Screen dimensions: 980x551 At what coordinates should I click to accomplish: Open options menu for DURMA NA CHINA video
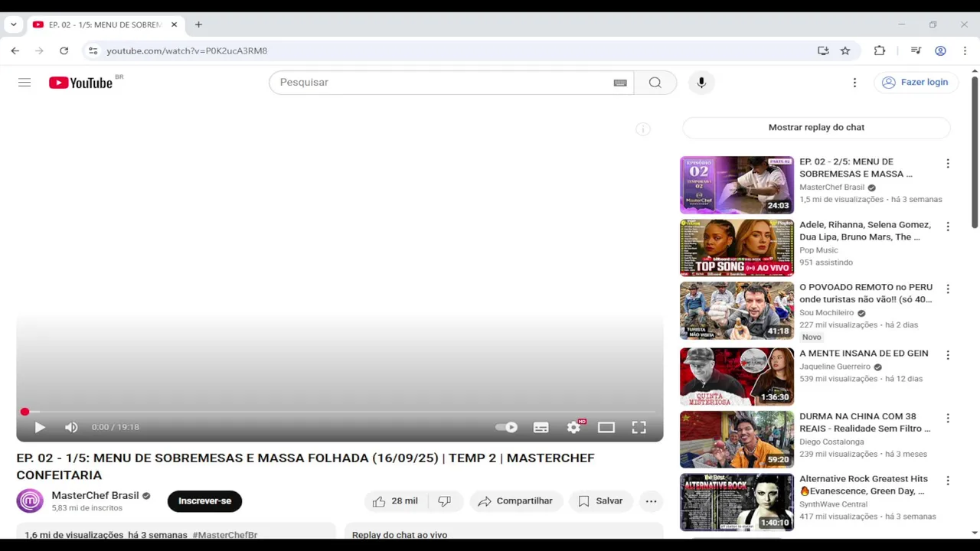(948, 419)
